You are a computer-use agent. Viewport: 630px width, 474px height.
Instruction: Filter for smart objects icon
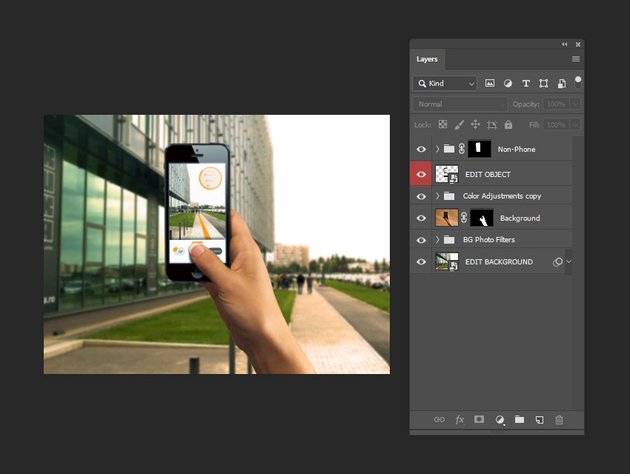pos(561,84)
